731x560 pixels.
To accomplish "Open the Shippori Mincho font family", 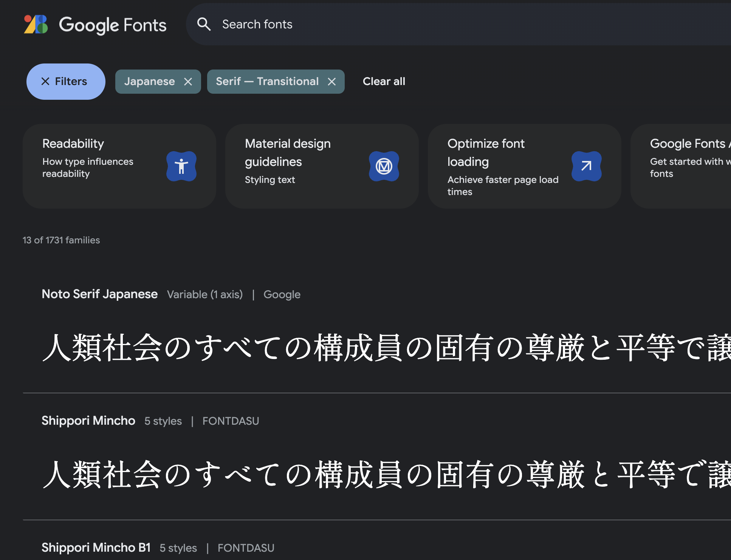I will click(88, 421).
